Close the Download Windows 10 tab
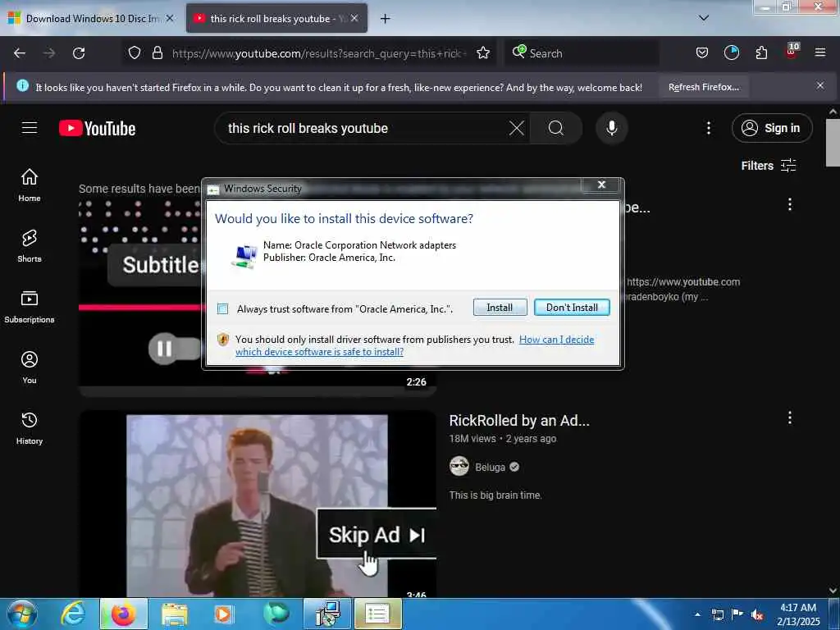840x630 pixels. (x=170, y=18)
